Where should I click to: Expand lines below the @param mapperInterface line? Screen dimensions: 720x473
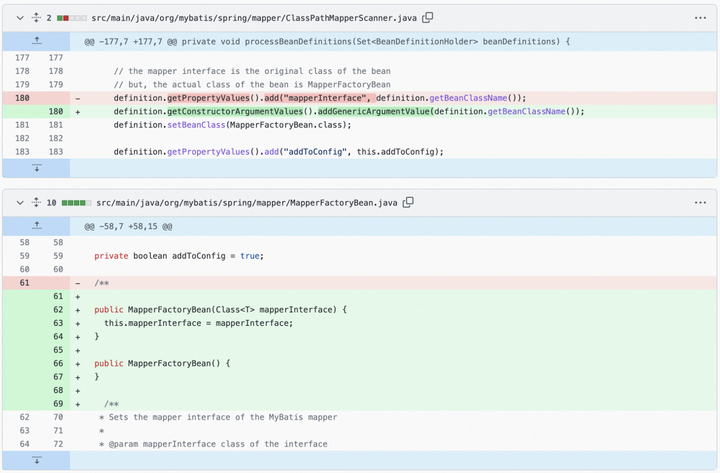[36, 460]
